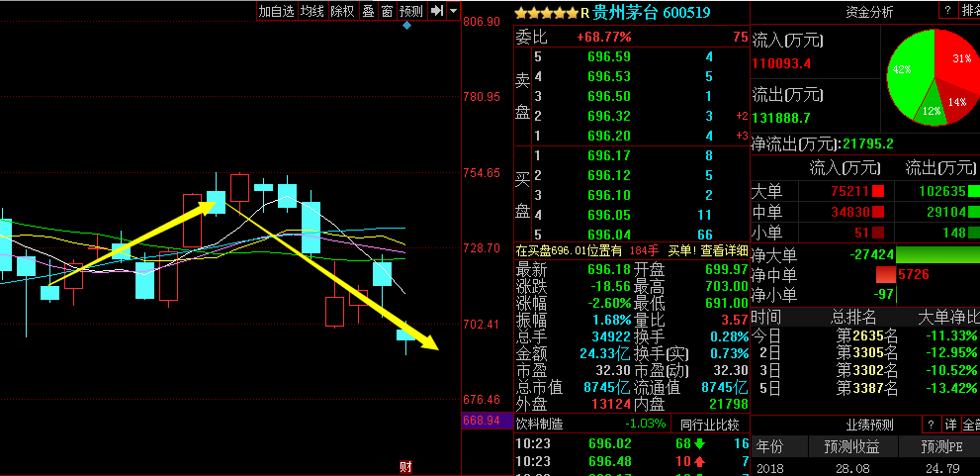The width and height of the screenshot is (980, 476).
Task: Click the 开盘 opening price 699.97
Action: pos(726,269)
